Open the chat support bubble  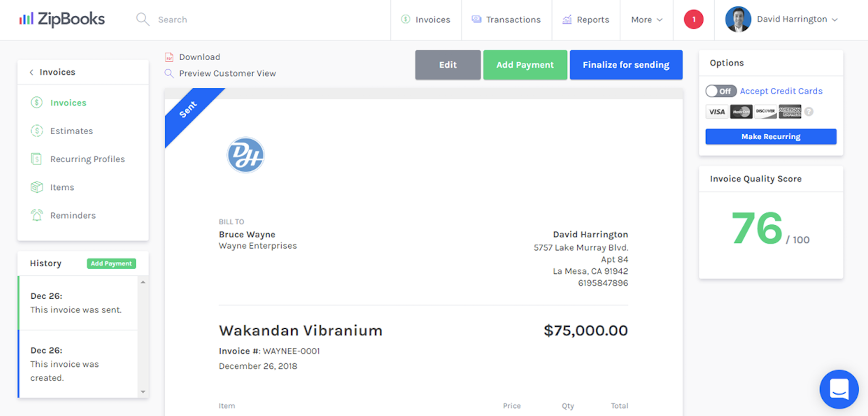click(839, 389)
